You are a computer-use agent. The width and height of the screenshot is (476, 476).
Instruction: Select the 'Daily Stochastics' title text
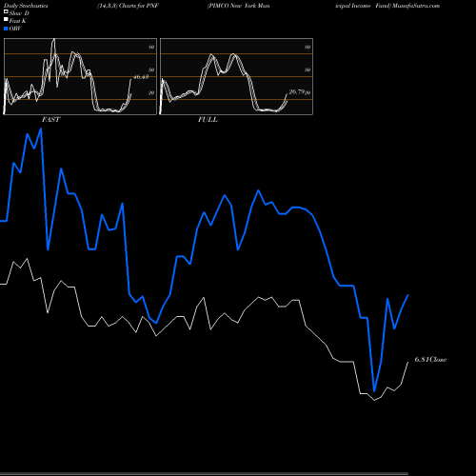click(x=26, y=6)
